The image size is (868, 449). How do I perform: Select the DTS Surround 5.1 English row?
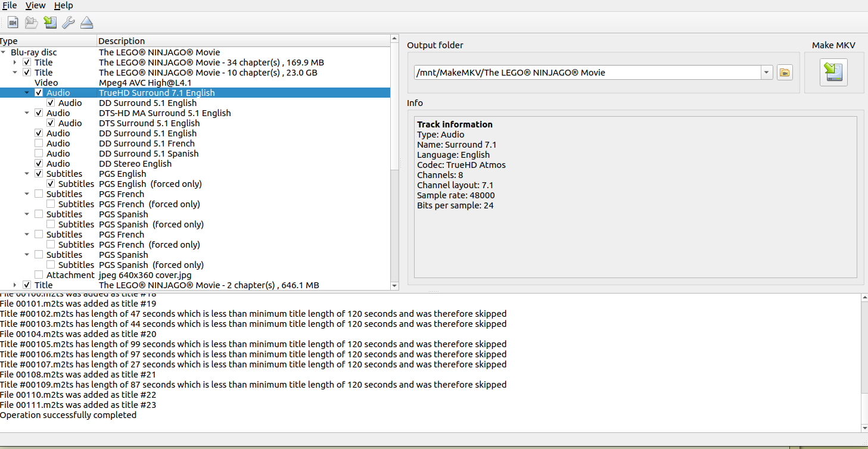(x=195, y=123)
